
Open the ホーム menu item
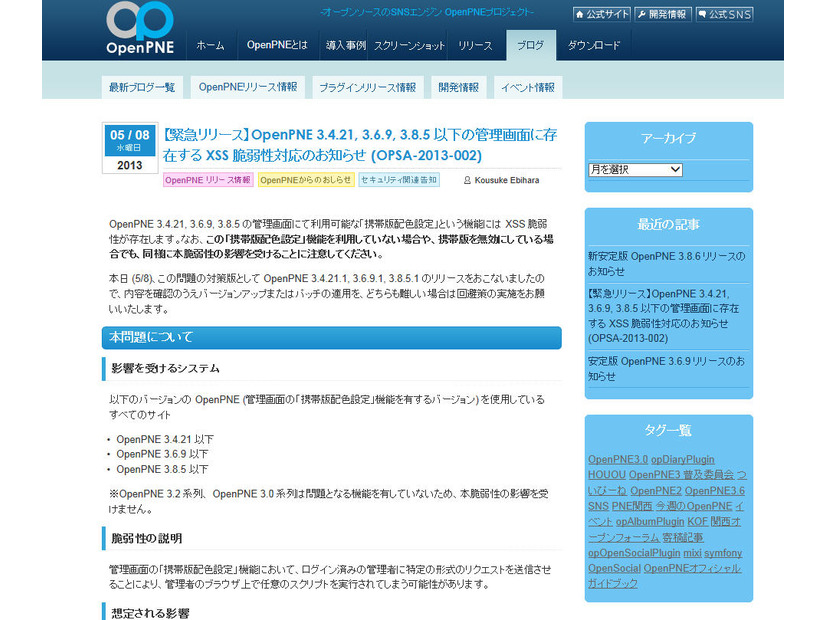210,46
